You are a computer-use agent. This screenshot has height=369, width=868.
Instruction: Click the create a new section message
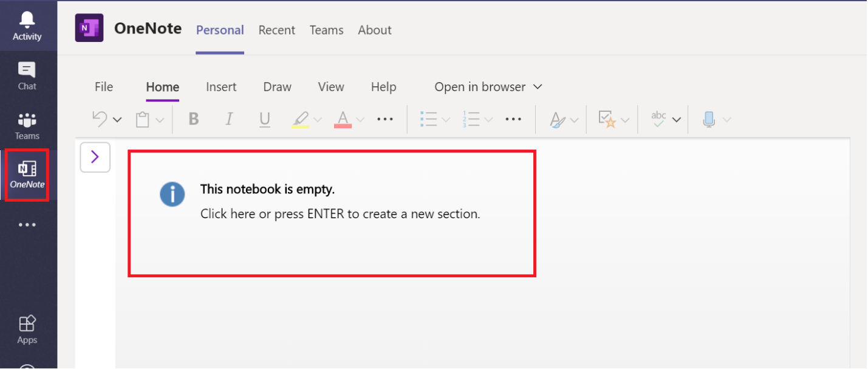click(x=340, y=214)
